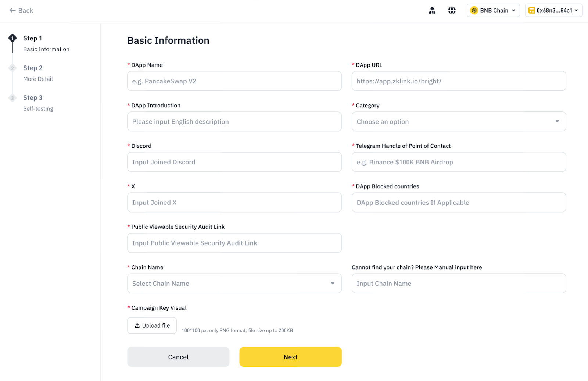Open the community people icon
This screenshot has width=588, height=381.
432,11
